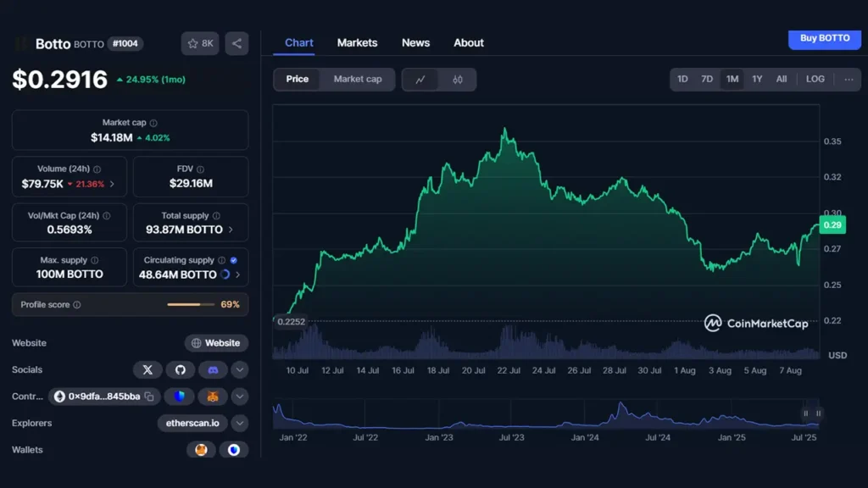
Task: Click the Circulating supply info icon
Action: [x=222, y=260]
